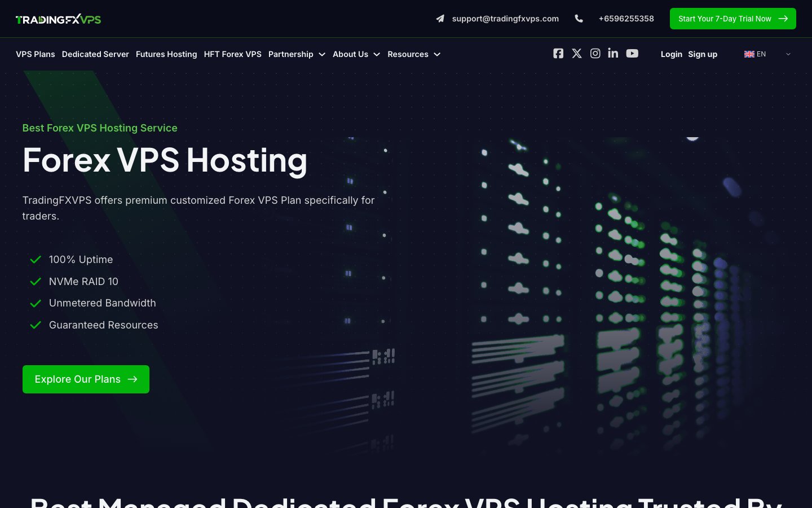Click the 'Unmetered Bandwidth' text
Screen dimensions: 812x508
(x=103, y=303)
